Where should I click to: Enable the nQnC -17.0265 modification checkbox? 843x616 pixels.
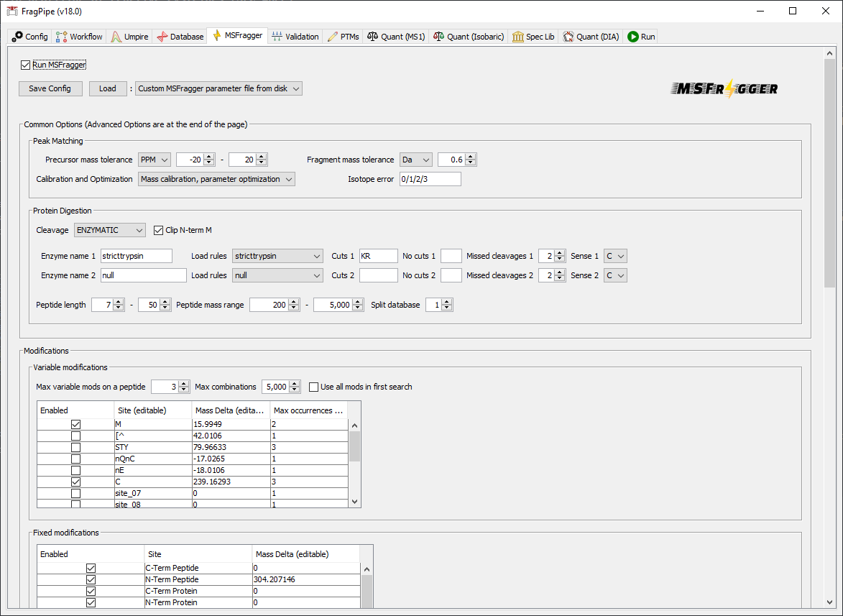(75, 459)
